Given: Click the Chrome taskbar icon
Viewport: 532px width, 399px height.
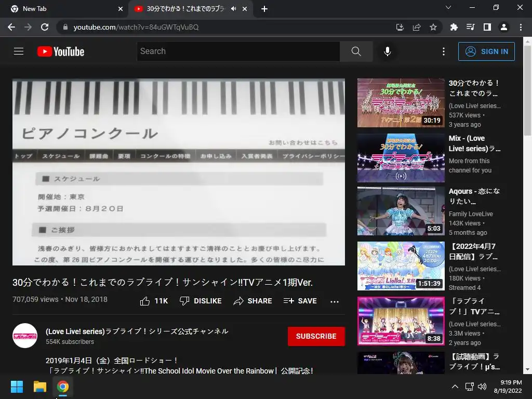Looking at the screenshot, I should pos(62,387).
